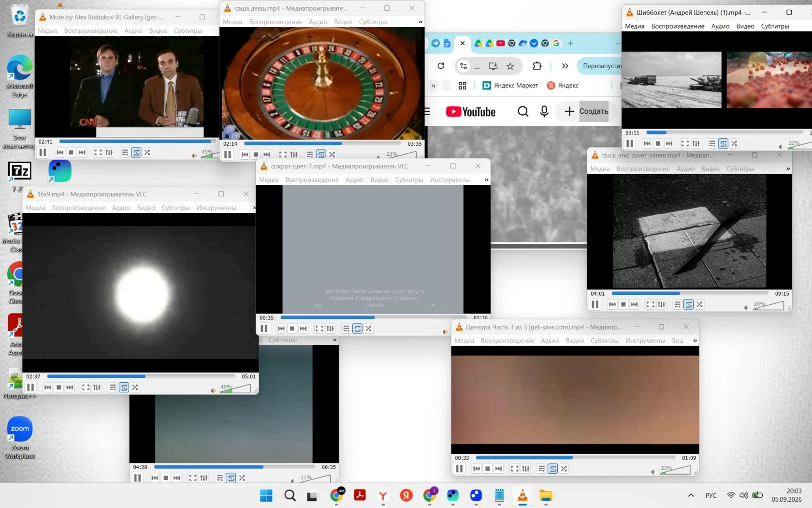This screenshot has height=508, width=812.
Task: Go to previous track in duck_and_cover_vimeo.mp4 window
Action: pos(612,304)
